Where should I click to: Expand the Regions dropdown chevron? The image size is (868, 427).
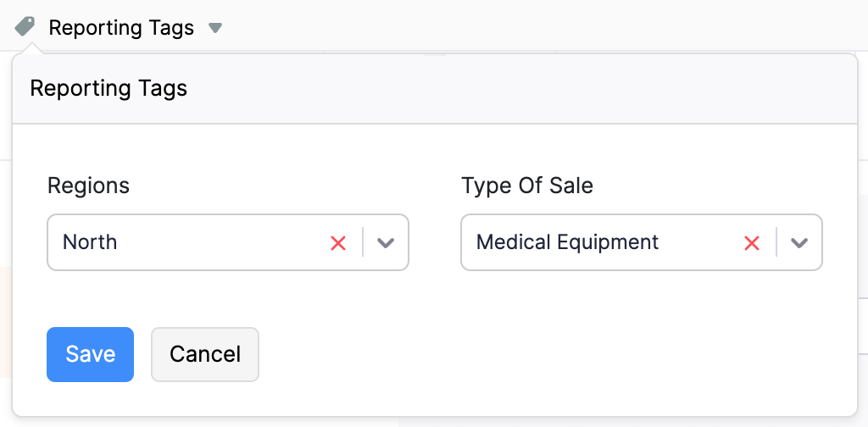(x=386, y=243)
